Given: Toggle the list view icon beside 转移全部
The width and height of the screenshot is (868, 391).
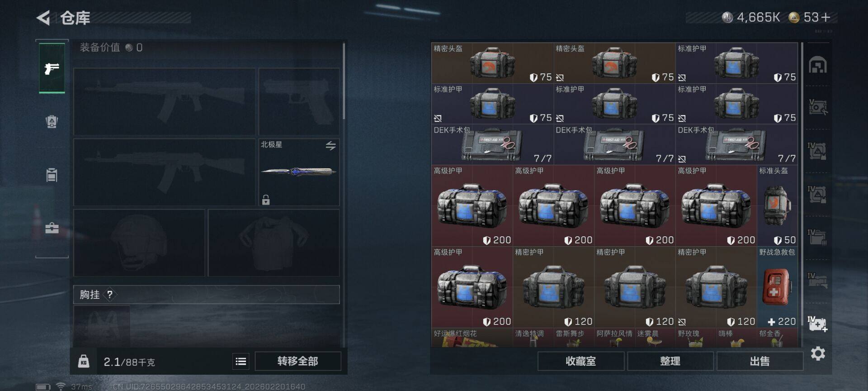Looking at the screenshot, I should tap(241, 361).
